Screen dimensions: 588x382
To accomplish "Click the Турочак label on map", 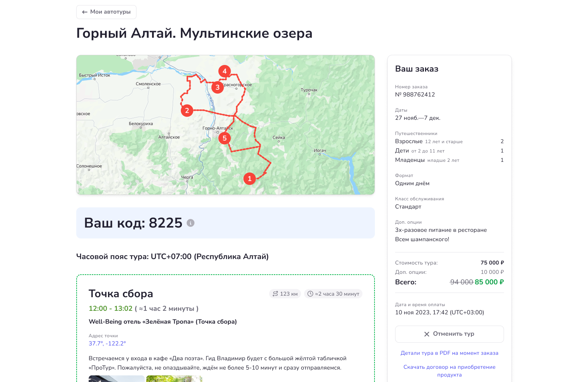I will point(309,90).
